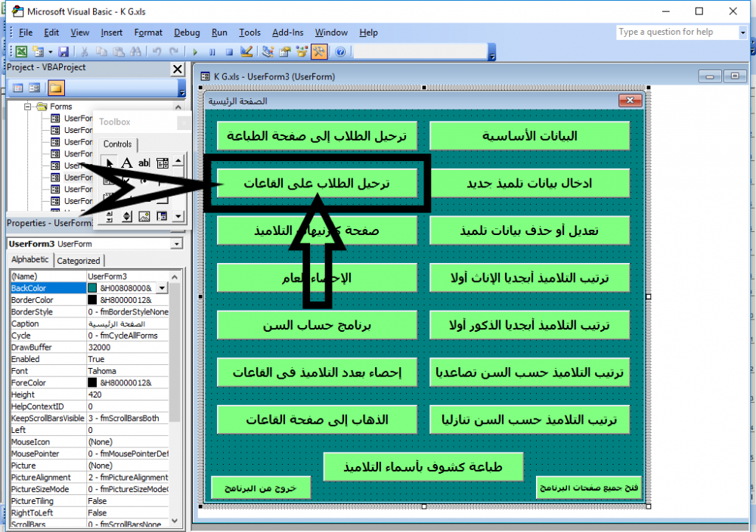The width and height of the screenshot is (756, 532).
Task: Open the Object Browser from the toolbar
Action: [x=302, y=52]
